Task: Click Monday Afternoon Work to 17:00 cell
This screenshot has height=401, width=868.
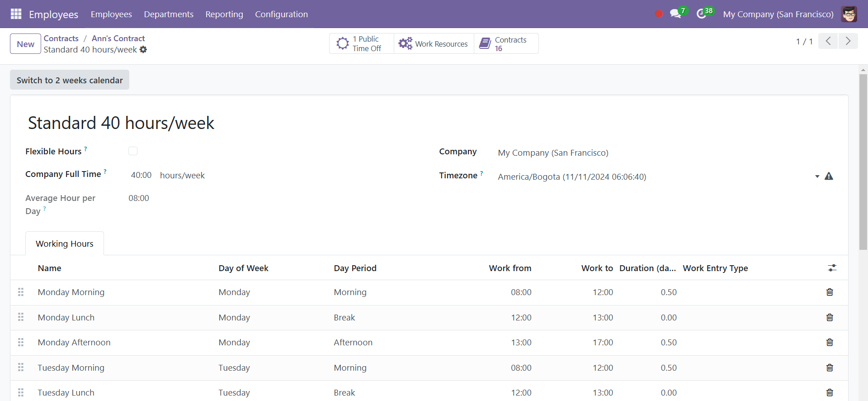Action: pyautogui.click(x=603, y=343)
